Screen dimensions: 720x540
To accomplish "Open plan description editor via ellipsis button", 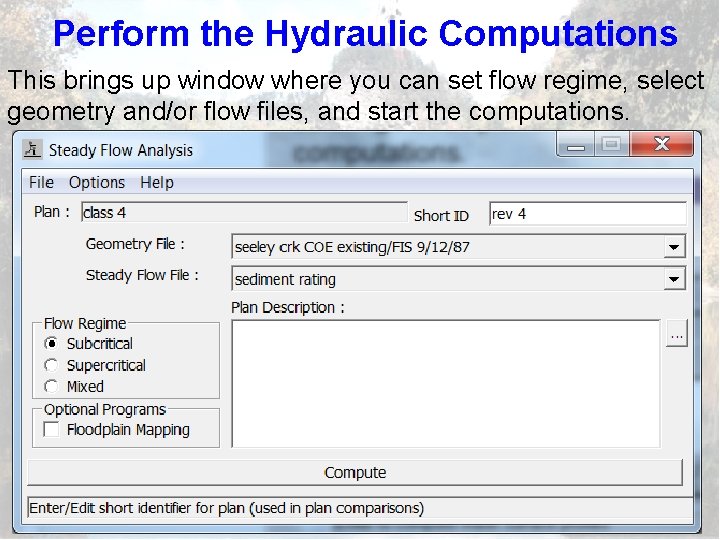I will click(676, 334).
